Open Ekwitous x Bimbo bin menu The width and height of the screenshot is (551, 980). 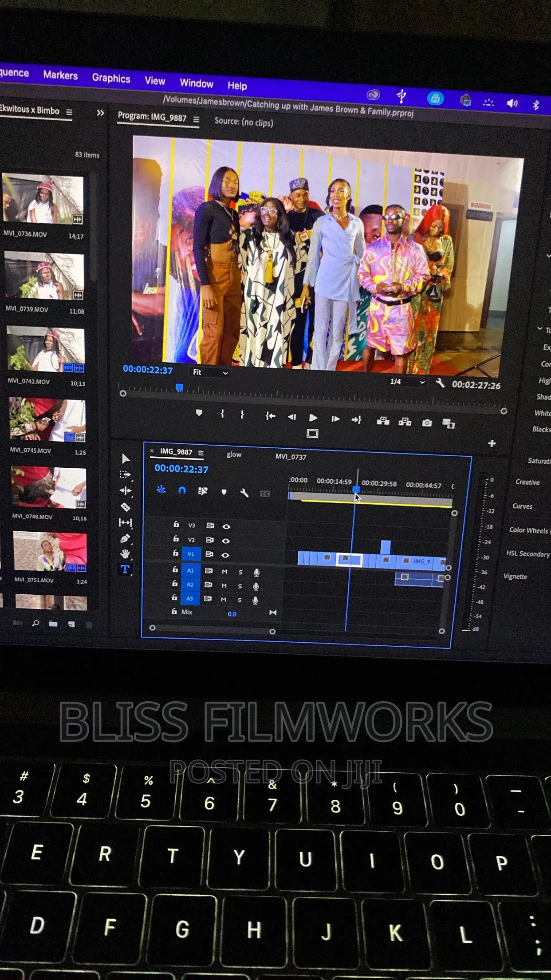pos(69,112)
